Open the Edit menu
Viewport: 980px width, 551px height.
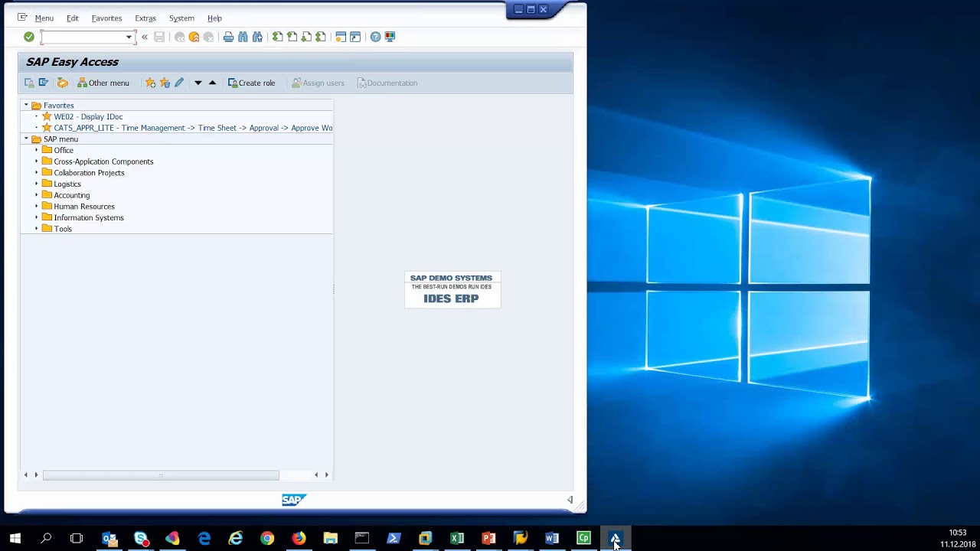pos(72,18)
